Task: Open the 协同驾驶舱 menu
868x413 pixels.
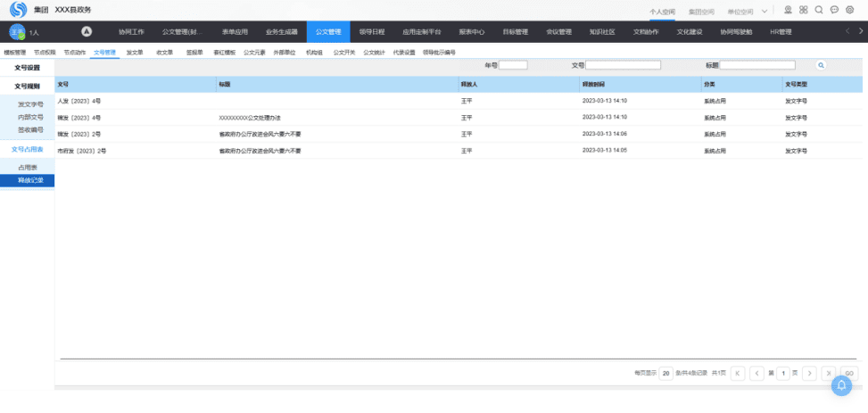Action: pyautogui.click(x=736, y=32)
